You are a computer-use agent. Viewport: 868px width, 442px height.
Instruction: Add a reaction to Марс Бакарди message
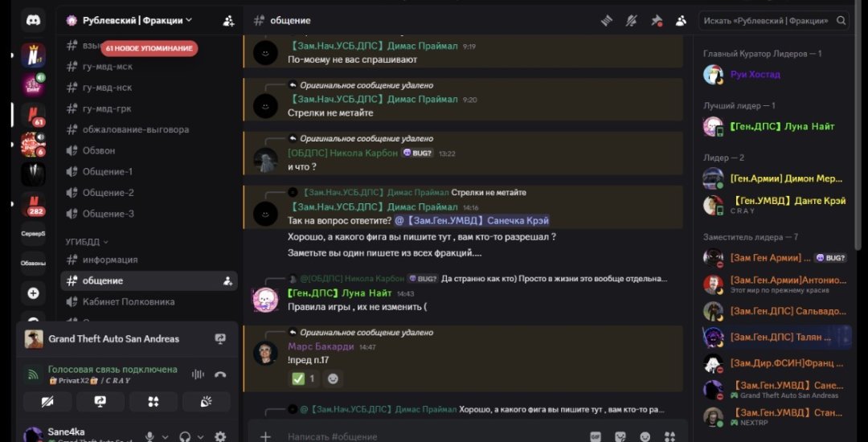point(333,379)
